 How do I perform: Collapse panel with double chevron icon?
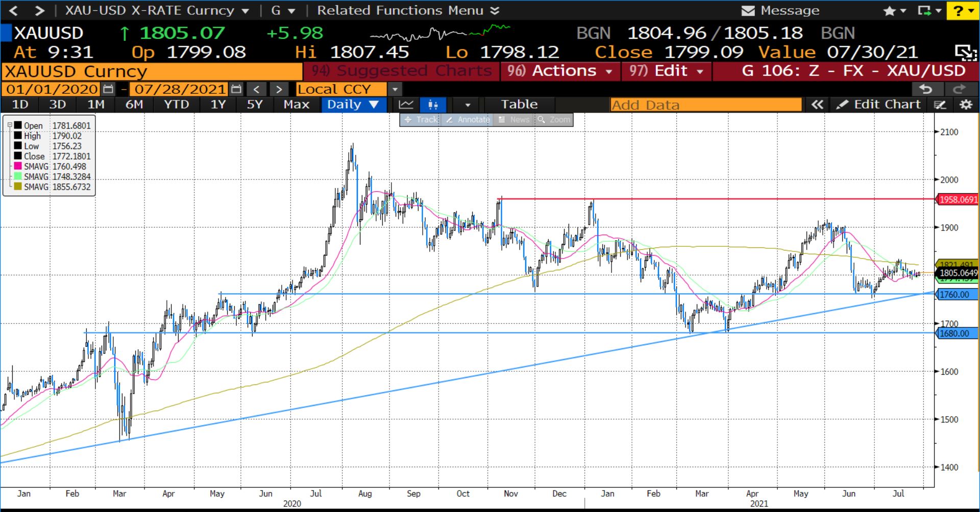(817, 105)
